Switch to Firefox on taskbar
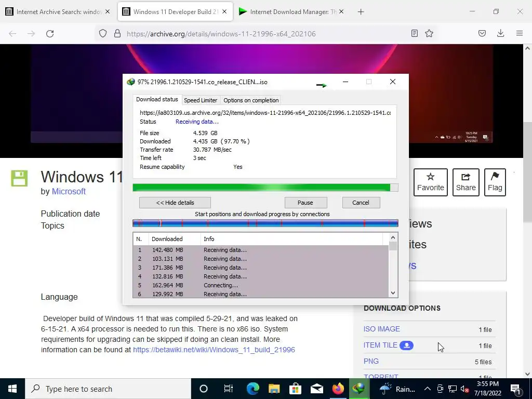532x399 pixels. point(338,389)
